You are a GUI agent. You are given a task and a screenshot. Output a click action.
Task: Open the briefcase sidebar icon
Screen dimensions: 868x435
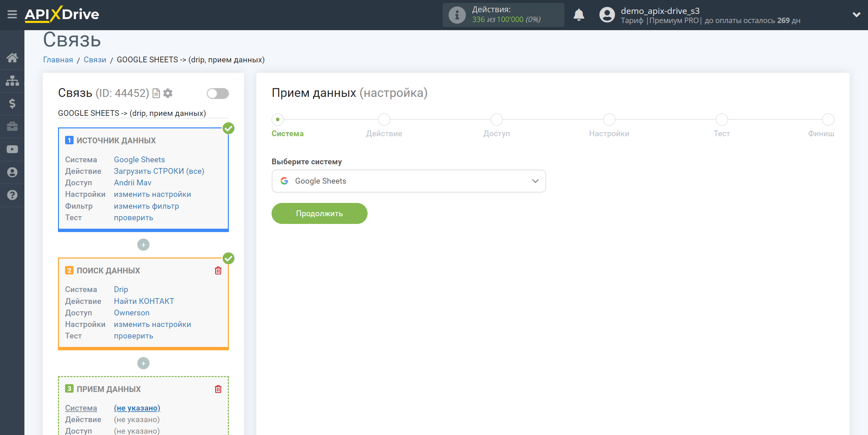click(x=12, y=126)
